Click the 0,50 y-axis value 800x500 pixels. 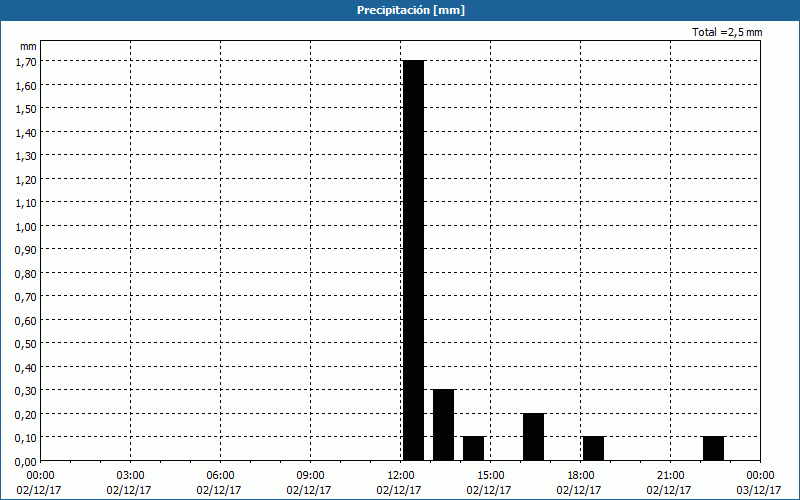(x=26, y=344)
